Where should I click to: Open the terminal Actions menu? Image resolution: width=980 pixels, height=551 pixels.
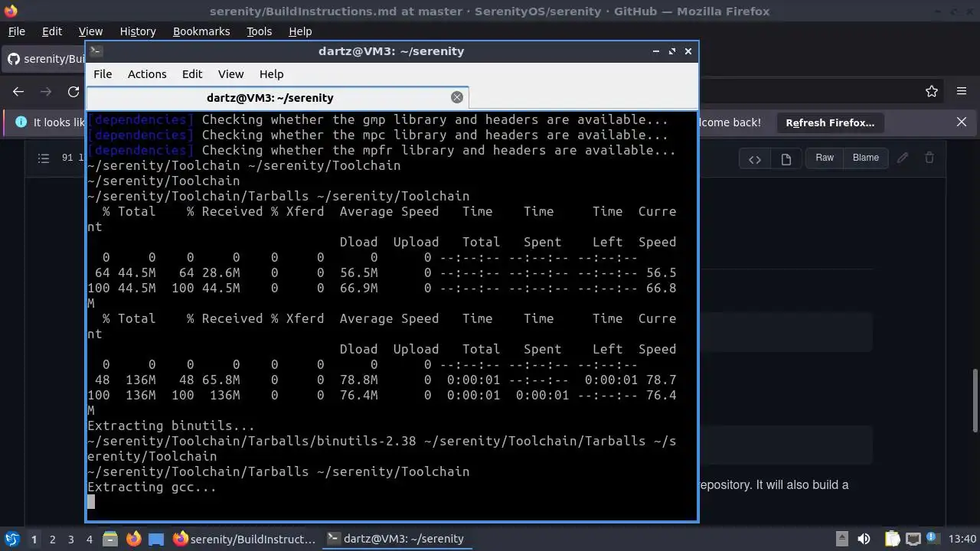(147, 74)
